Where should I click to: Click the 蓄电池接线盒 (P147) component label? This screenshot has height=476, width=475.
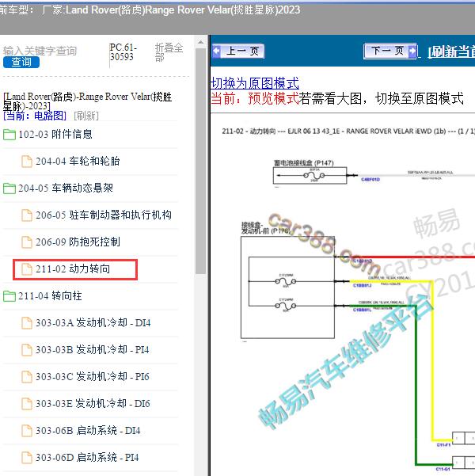(x=303, y=163)
